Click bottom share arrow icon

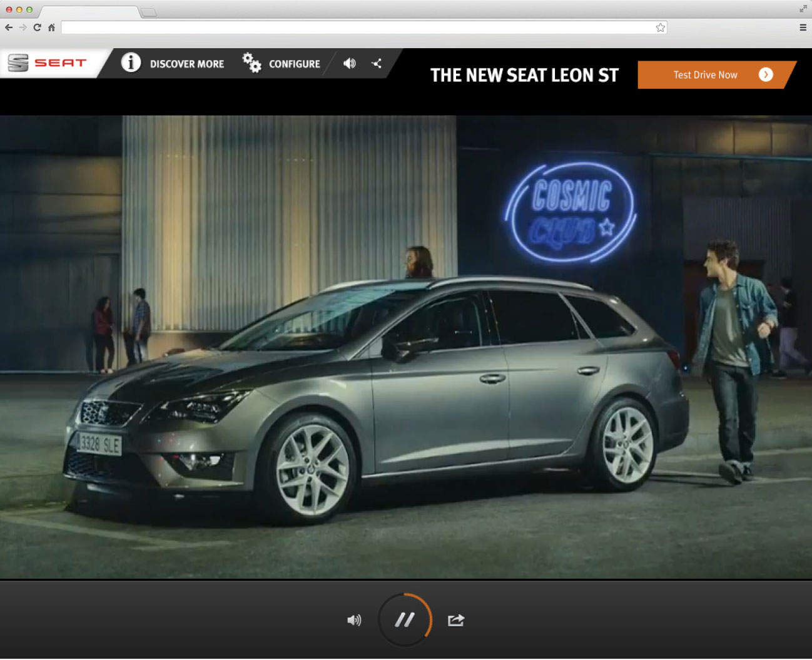click(x=456, y=620)
